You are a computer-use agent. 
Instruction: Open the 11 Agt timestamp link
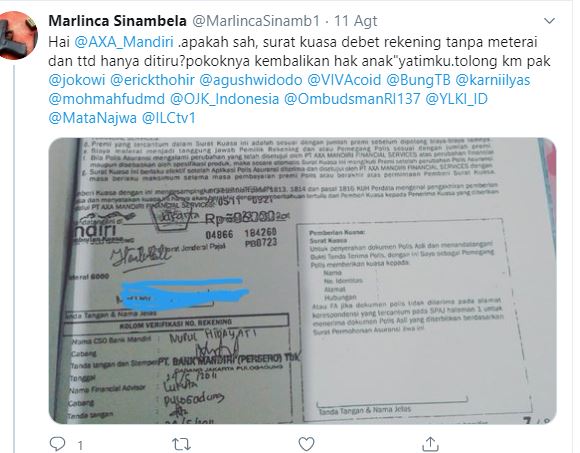[x=355, y=21]
